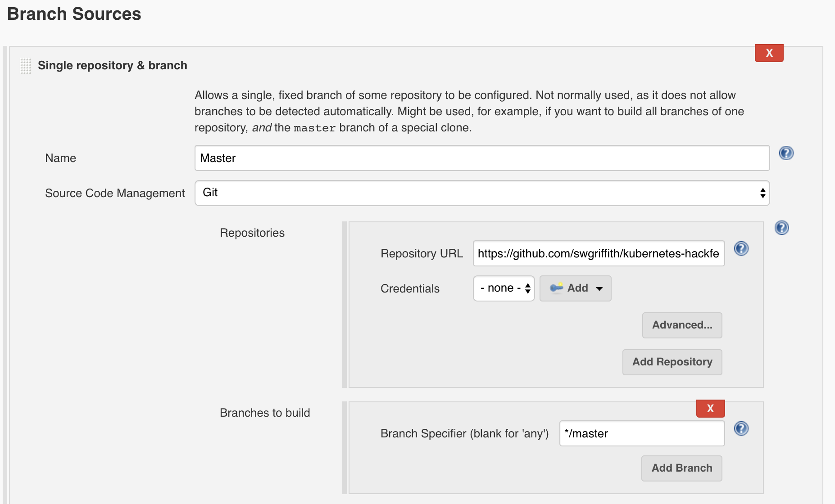Open help for Branch Specifier
This screenshot has width=835, height=504.
(741, 428)
